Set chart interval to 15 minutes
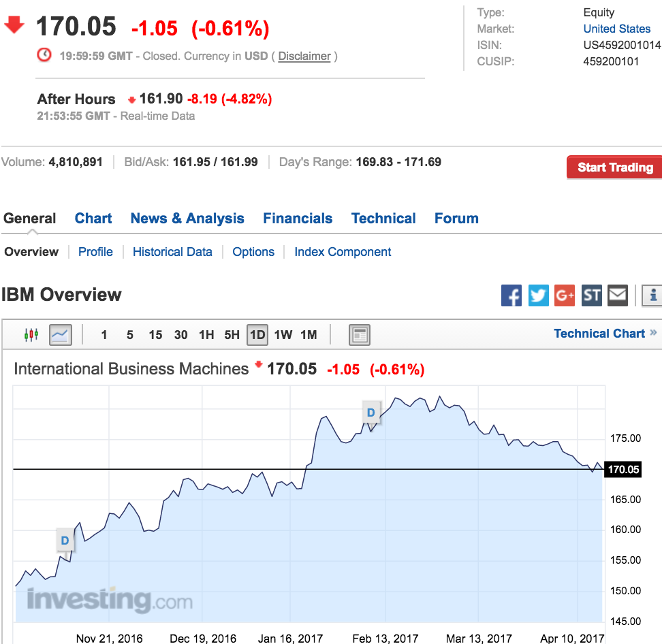The height and width of the screenshot is (644, 662). click(155, 334)
